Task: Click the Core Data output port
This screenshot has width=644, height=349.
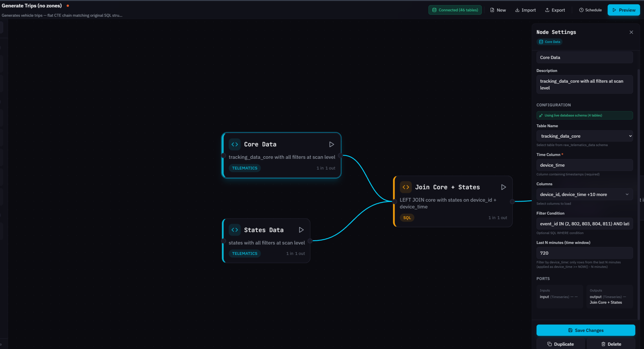Action: point(340,155)
